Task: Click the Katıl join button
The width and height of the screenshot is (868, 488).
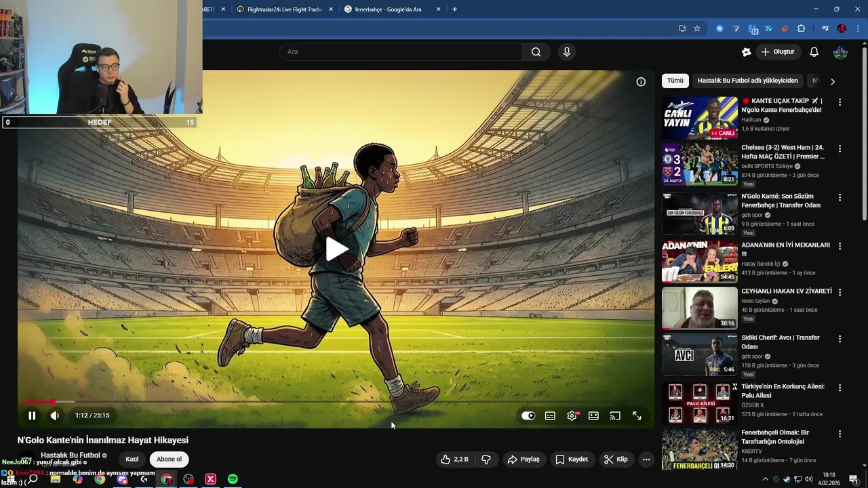Action: (132, 460)
